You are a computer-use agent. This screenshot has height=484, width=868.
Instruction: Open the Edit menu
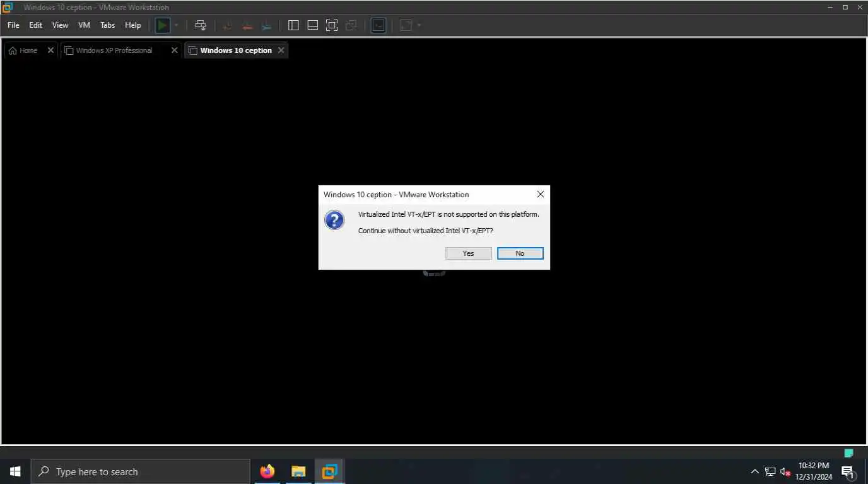coord(35,25)
